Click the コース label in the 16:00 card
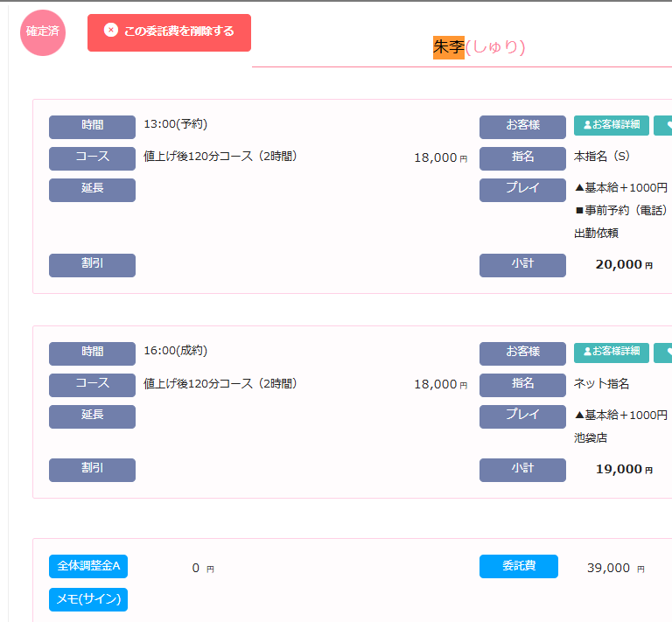This screenshot has width=672, height=622. click(92, 385)
